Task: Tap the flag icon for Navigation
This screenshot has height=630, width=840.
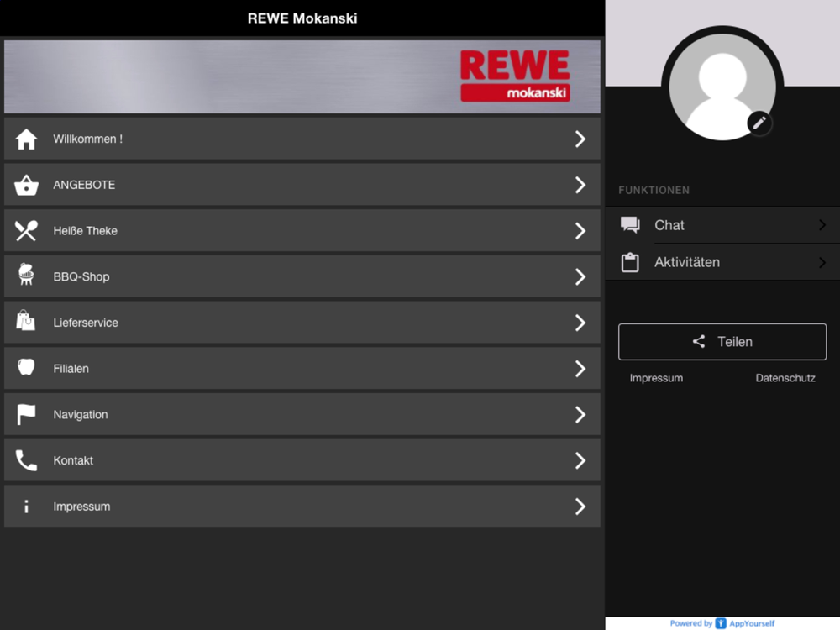Action: (x=26, y=415)
